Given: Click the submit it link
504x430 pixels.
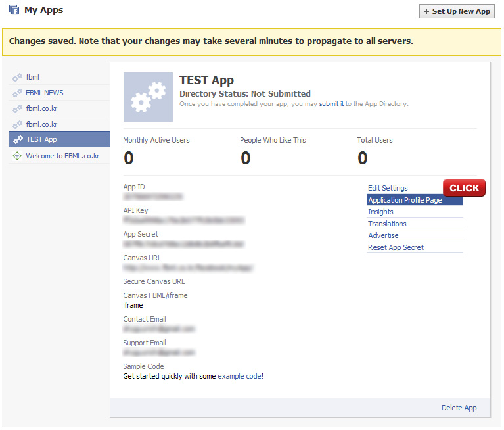Looking at the screenshot, I should (331, 104).
